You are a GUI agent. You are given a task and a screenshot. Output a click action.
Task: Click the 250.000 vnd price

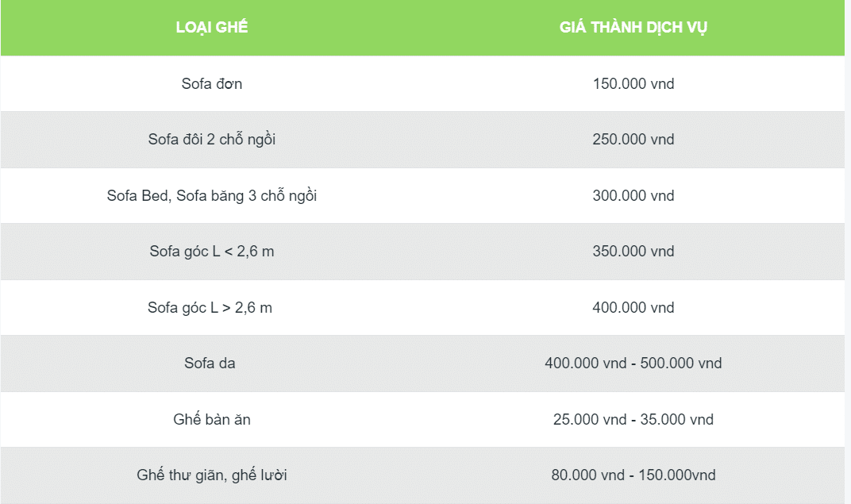coord(633,140)
